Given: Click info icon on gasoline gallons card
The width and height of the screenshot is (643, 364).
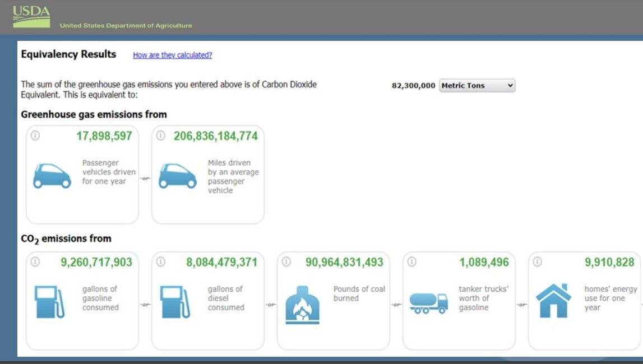Looking at the screenshot, I should [x=35, y=262].
